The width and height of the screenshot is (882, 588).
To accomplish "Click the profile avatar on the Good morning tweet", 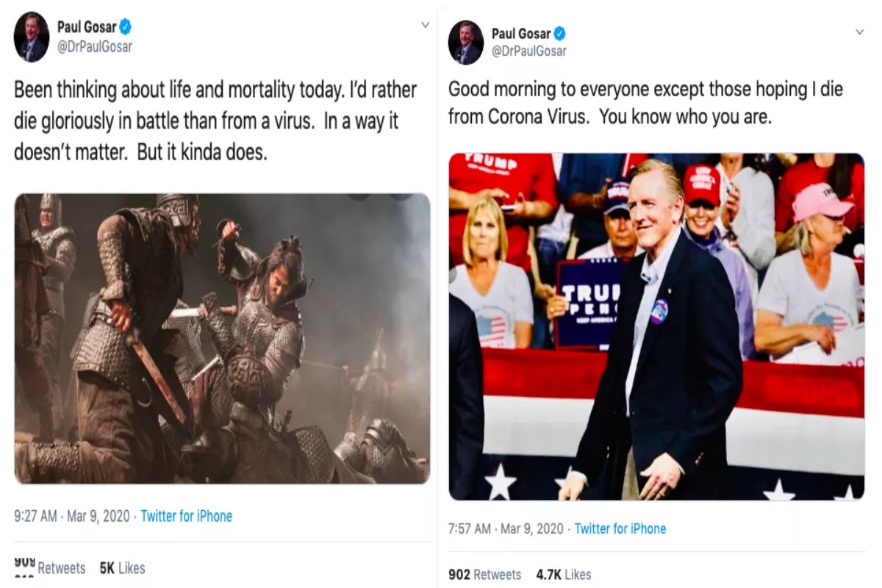I will [x=466, y=43].
